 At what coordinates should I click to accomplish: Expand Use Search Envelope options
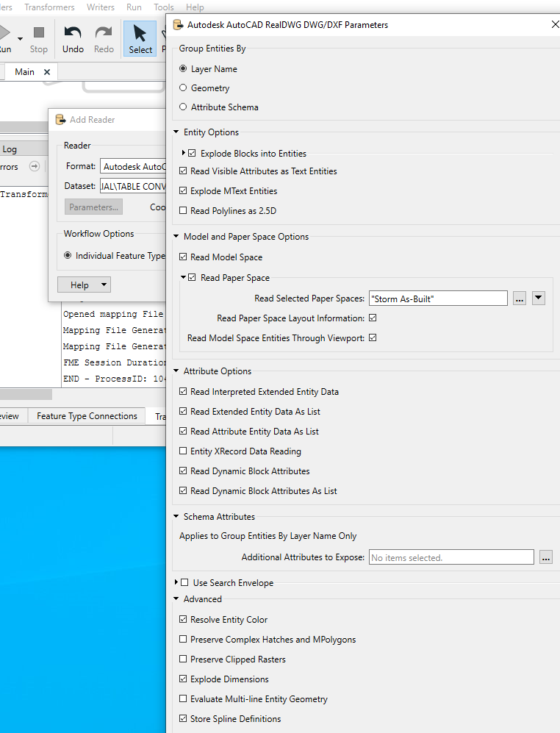176,582
